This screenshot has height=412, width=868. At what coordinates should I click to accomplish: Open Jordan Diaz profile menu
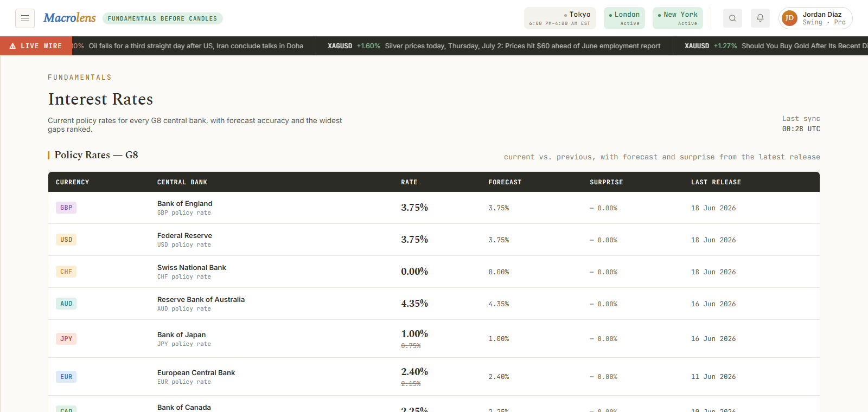815,18
